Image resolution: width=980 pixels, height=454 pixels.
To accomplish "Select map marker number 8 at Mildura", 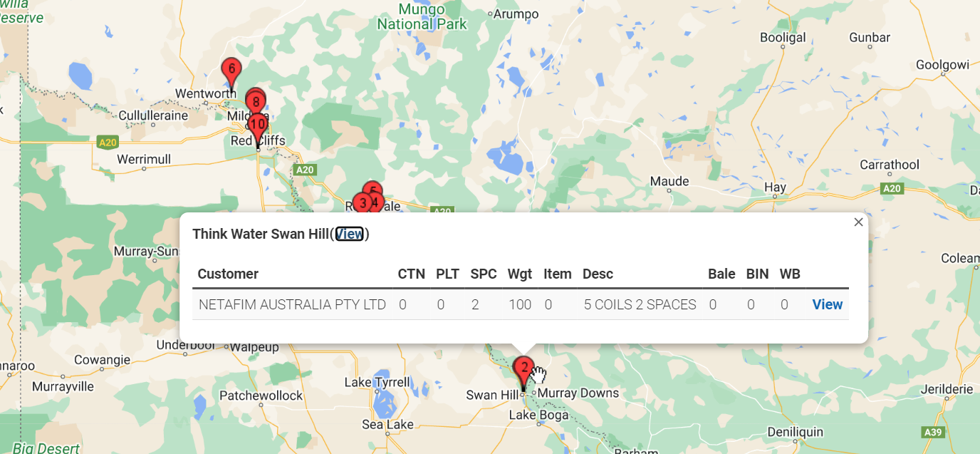I will (256, 102).
